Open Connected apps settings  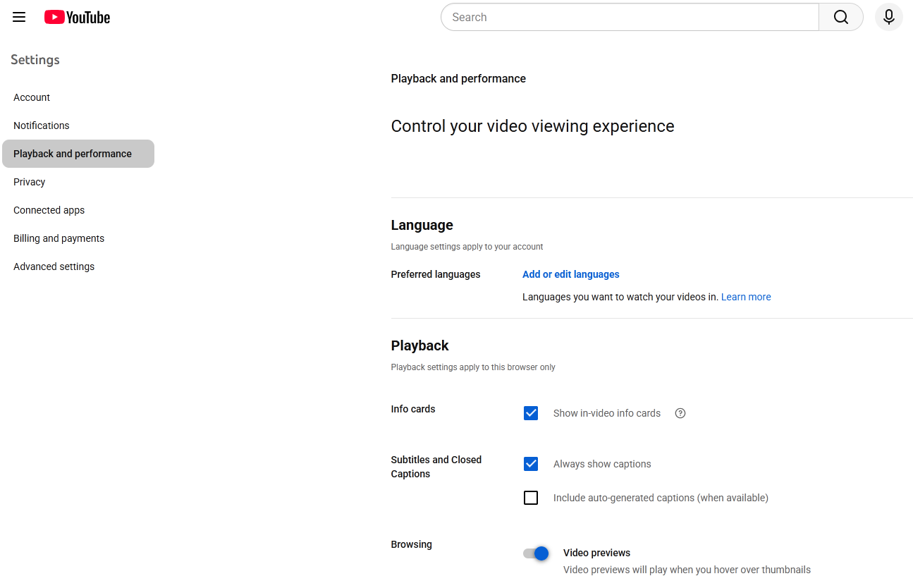pyautogui.click(x=49, y=210)
